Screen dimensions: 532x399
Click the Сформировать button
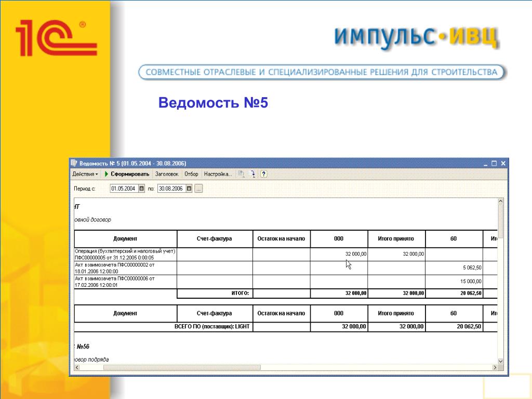(x=127, y=174)
